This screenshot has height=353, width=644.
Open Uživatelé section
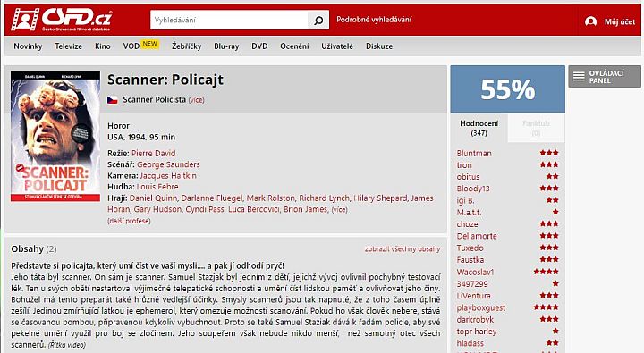(x=337, y=46)
